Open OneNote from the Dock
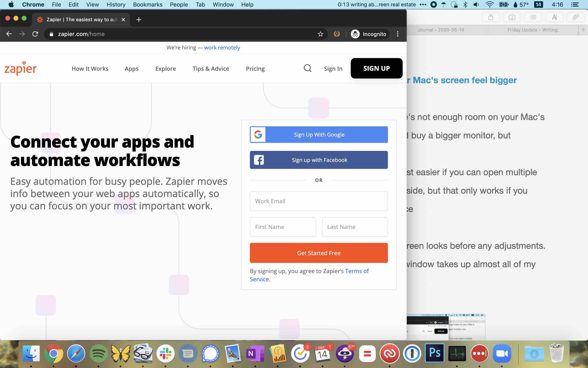588x368 pixels. [255, 353]
